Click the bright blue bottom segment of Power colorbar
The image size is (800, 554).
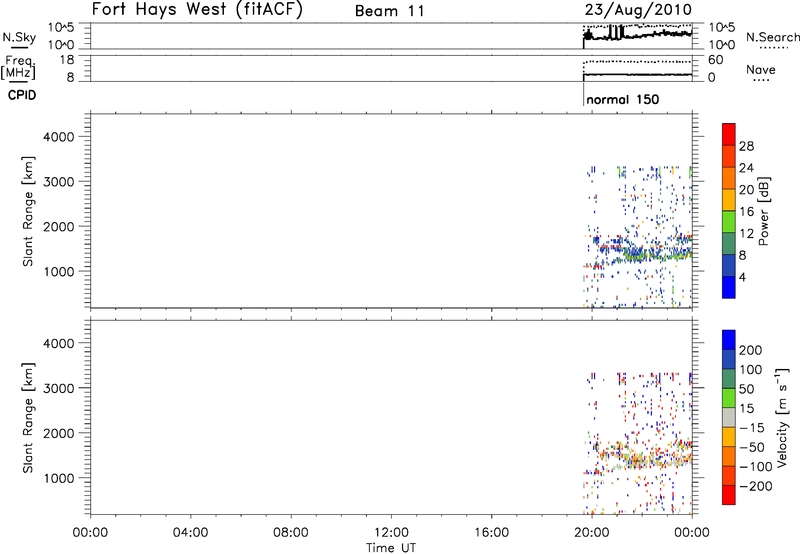[729, 287]
